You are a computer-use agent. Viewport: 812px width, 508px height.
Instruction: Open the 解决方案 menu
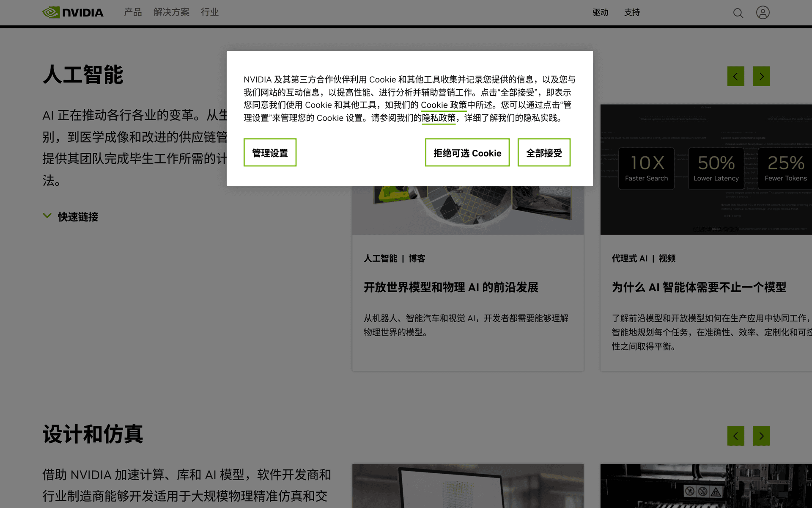pyautogui.click(x=171, y=12)
